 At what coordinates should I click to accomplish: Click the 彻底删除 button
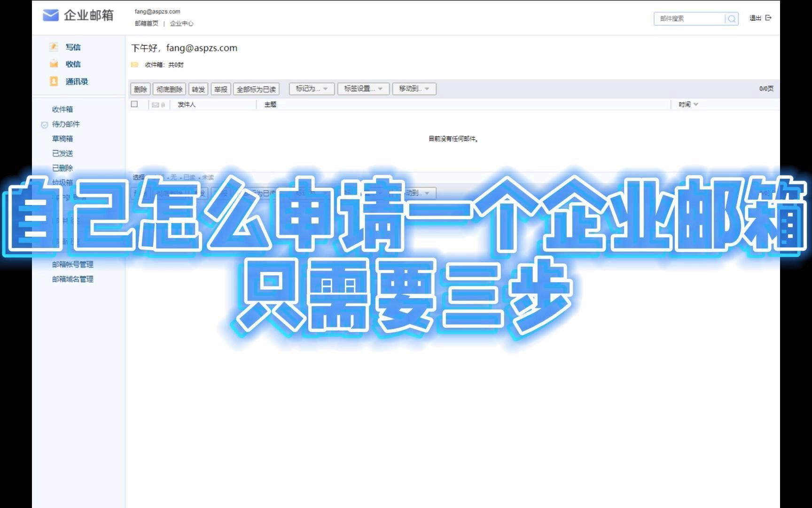click(169, 89)
